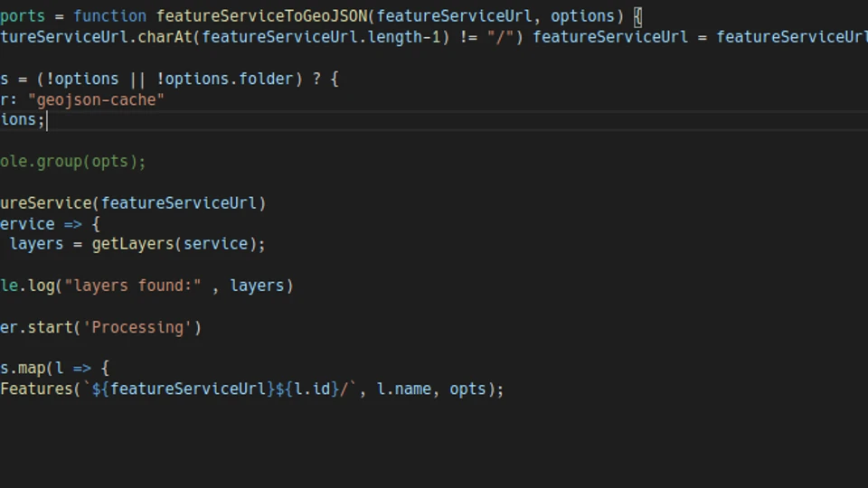Viewport: 868px width, 488px height.
Task: Click the highlighted opening brace on first line
Action: [x=637, y=16]
